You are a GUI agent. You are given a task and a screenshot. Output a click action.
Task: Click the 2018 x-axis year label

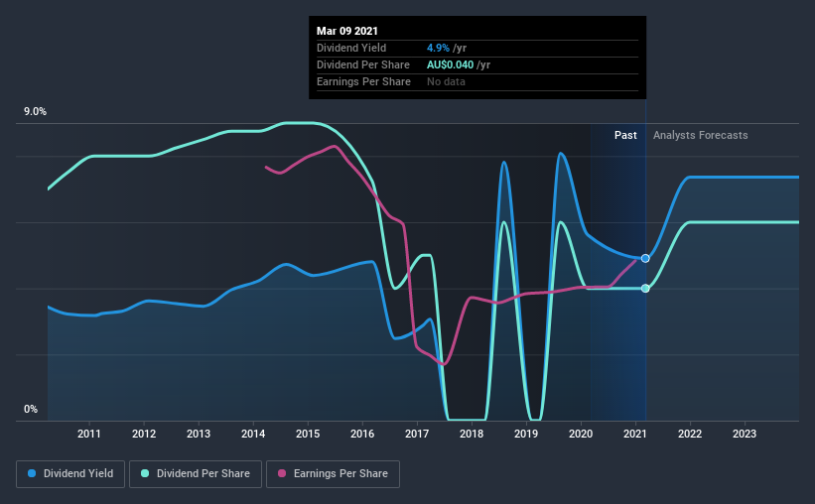tap(472, 434)
